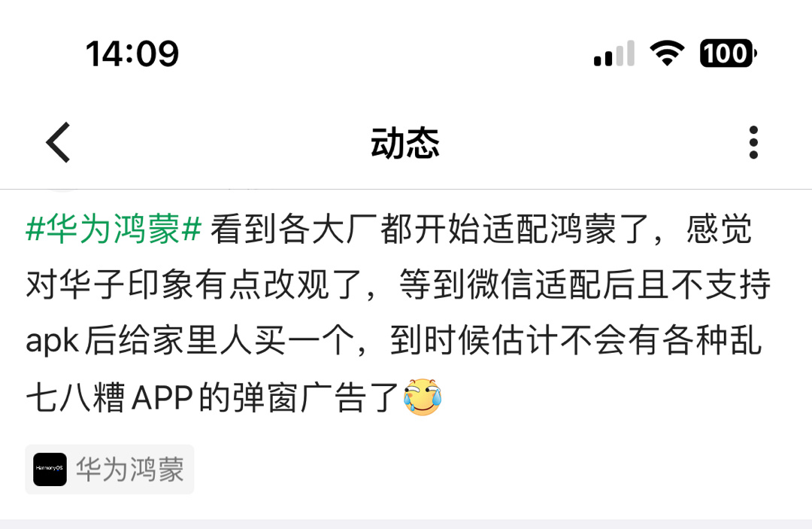Tap the battery 100 indicator
The image size is (812, 529).
(728, 53)
